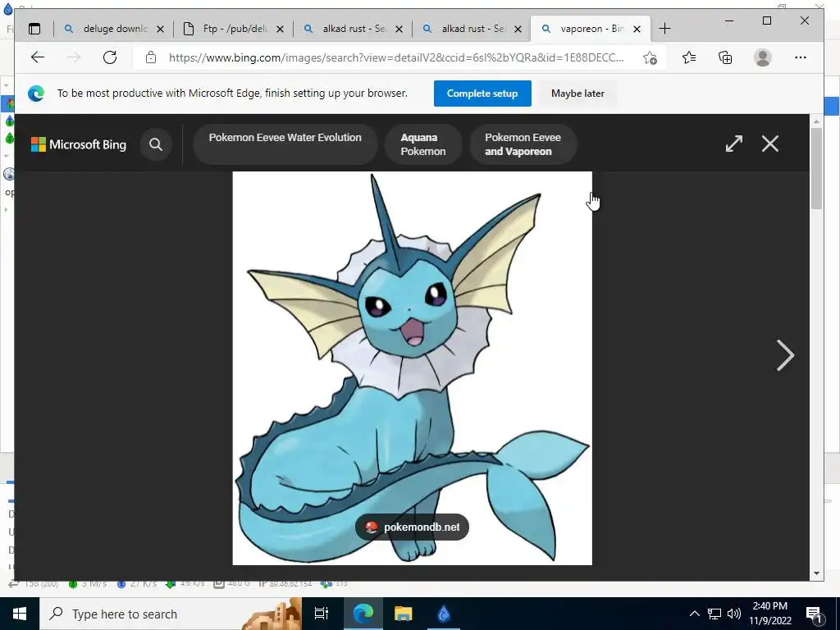
Task: Open the Favorites list
Action: [x=689, y=57]
